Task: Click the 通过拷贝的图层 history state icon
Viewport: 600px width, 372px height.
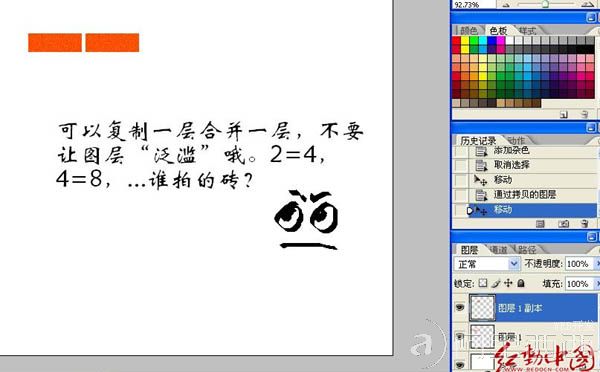Action: pyautogui.click(x=481, y=195)
